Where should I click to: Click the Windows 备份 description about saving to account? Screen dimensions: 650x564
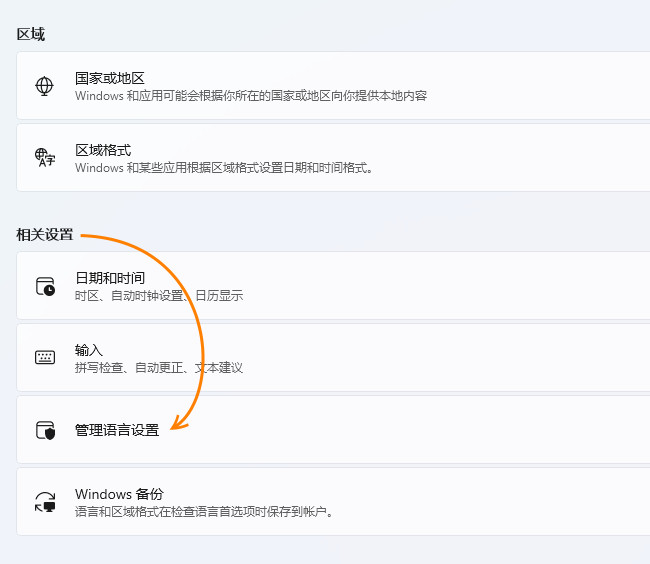point(203,512)
